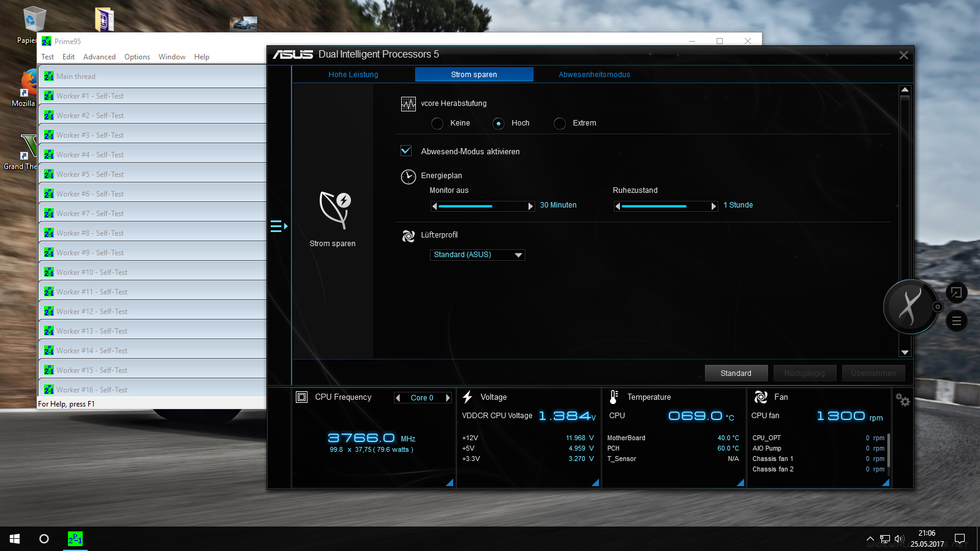Click the Strom sparen leaf icon

335,210
